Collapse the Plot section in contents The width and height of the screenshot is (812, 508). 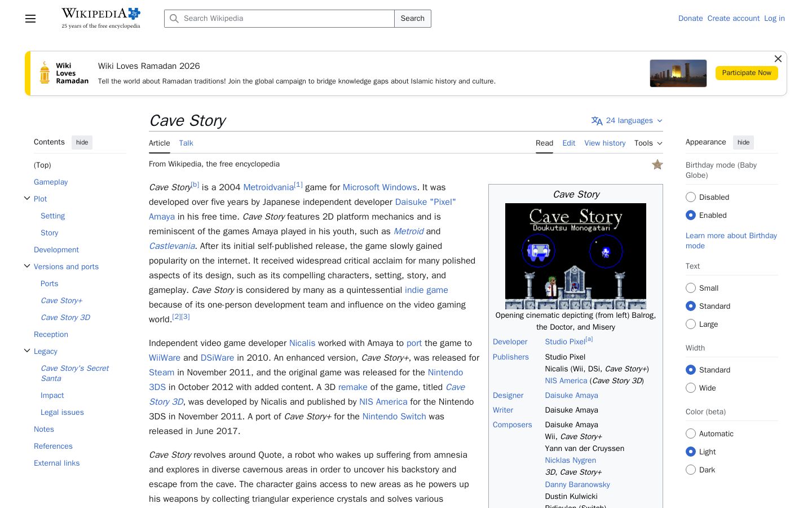[x=27, y=198]
